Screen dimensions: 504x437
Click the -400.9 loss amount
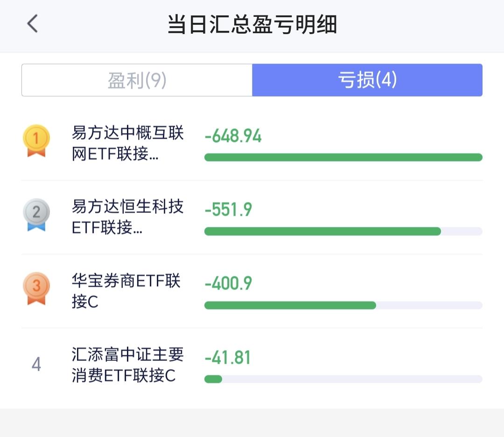229,283
